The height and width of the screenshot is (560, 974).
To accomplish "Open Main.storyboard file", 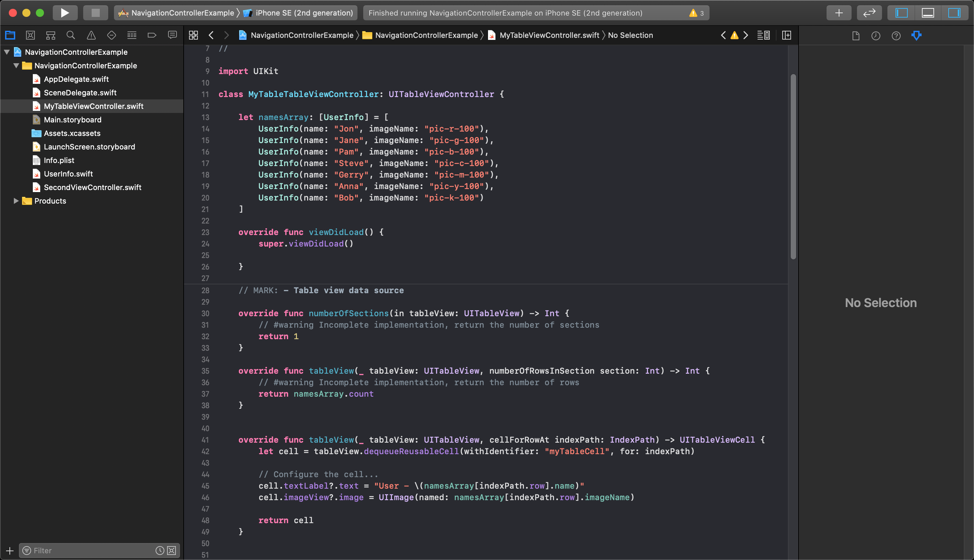I will 73,120.
